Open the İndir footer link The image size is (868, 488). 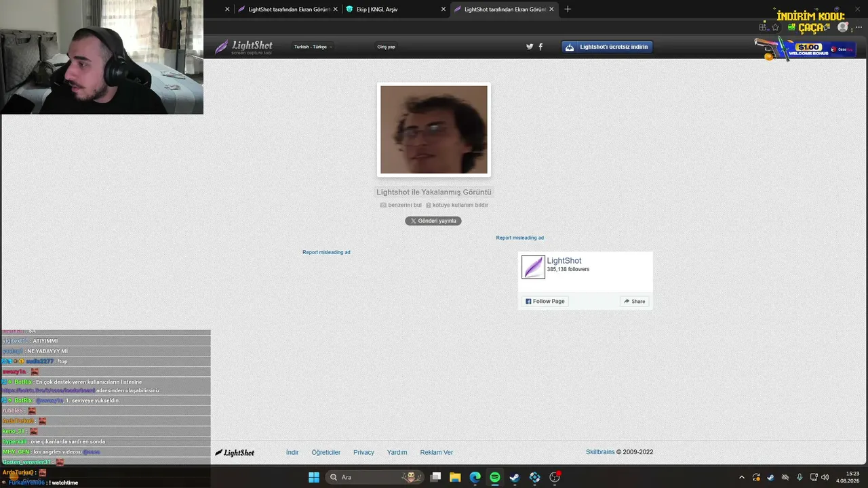pyautogui.click(x=292, y=453)
